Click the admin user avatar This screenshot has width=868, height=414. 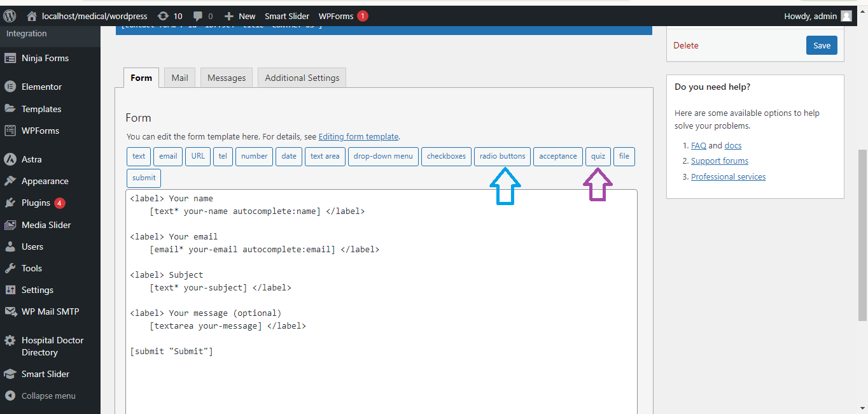click(846, 16)
